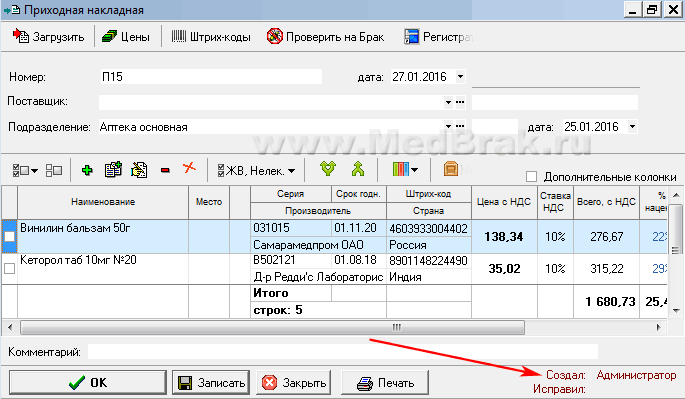Viewport: 685px width, 399px height.
Task: Add a new row with green plus
Action: tap(87, 170)
